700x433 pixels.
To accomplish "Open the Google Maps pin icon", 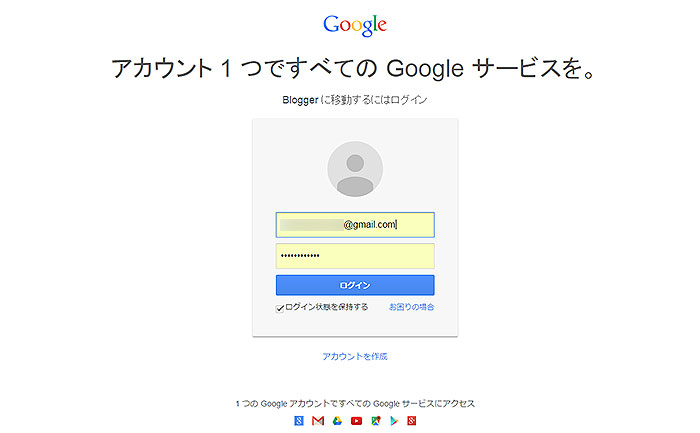I will pyautogui.click(x=376, y=421).
